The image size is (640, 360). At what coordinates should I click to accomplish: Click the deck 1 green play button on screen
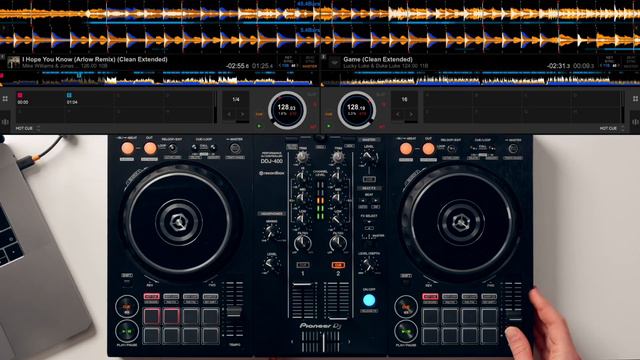point(259,126)
